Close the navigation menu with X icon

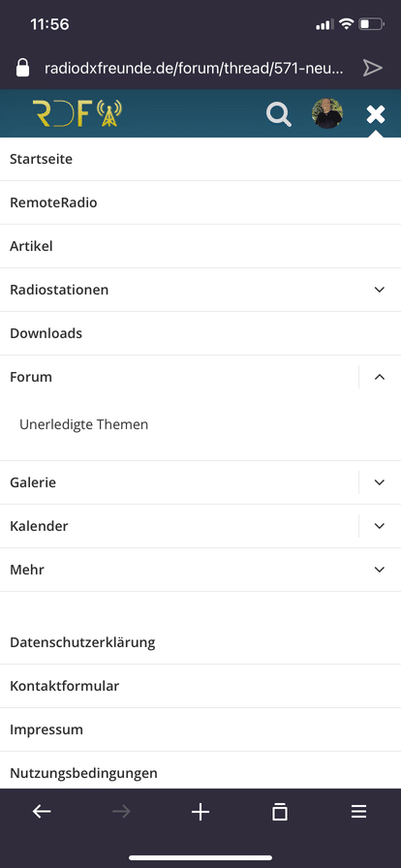tap(376, 114)
